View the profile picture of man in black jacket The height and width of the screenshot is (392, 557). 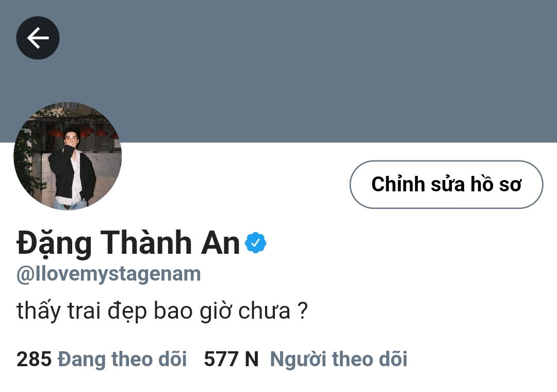tap(68, 156)
